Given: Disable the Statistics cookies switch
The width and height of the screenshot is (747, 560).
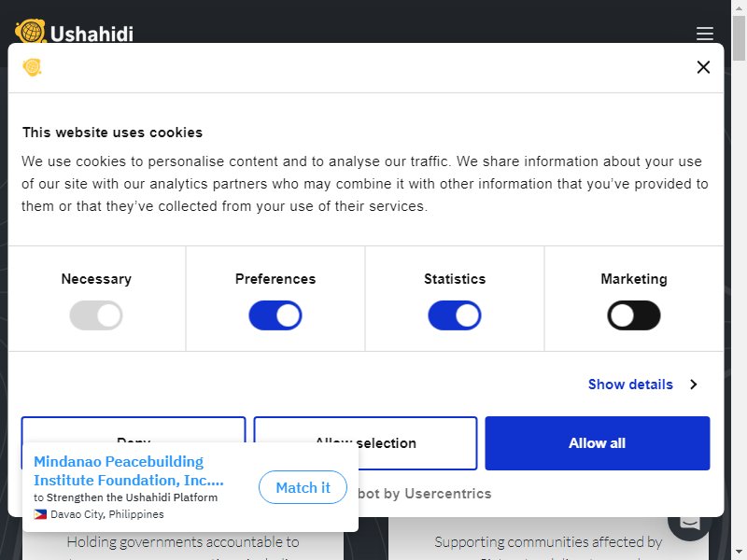Looking at the screenshot, I should click(x=455, y=315).
